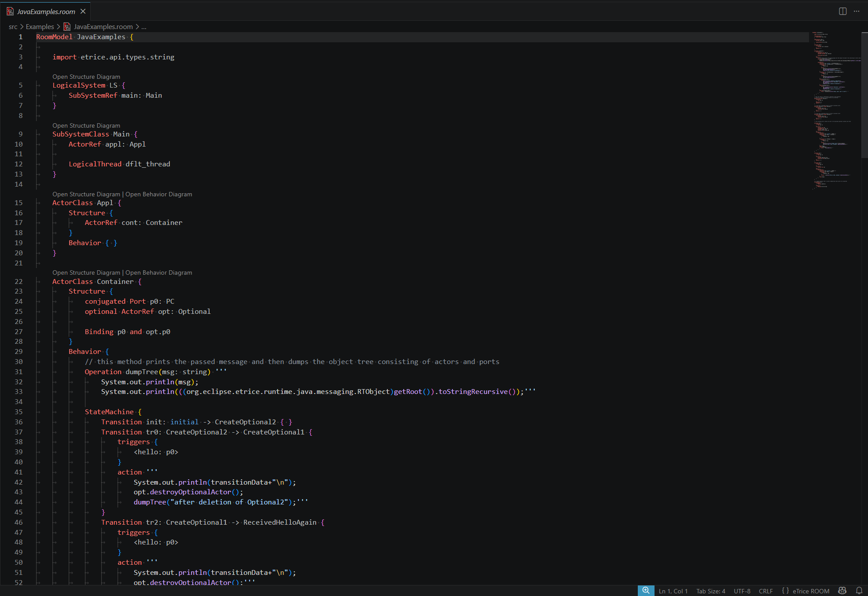
Task: Place cursor on 'import etrice.api.types.string' line
Action: (114, 57)
